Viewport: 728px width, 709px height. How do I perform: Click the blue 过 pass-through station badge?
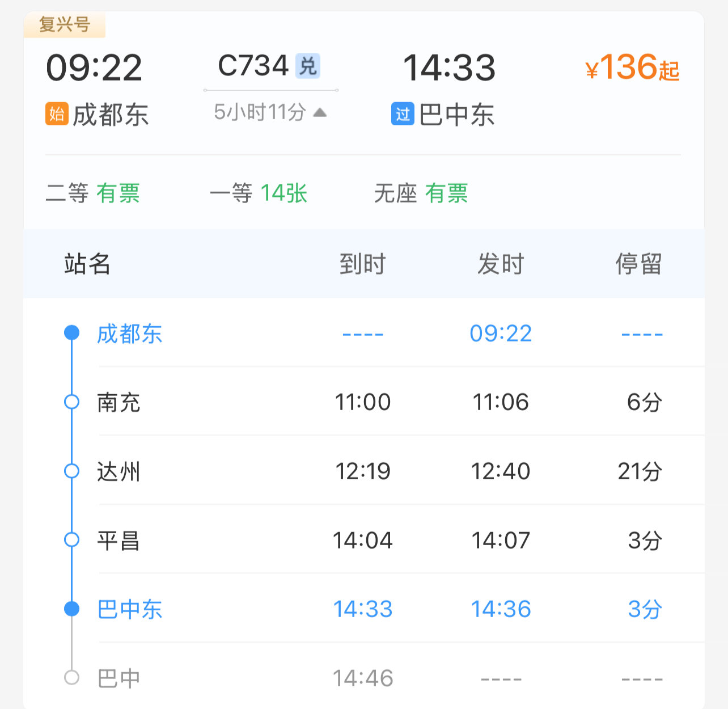403,114
